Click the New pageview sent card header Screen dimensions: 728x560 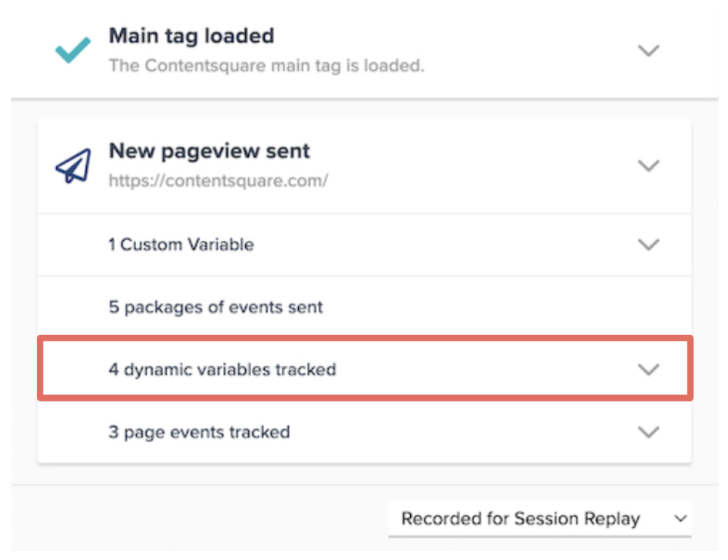pos(365,166)
